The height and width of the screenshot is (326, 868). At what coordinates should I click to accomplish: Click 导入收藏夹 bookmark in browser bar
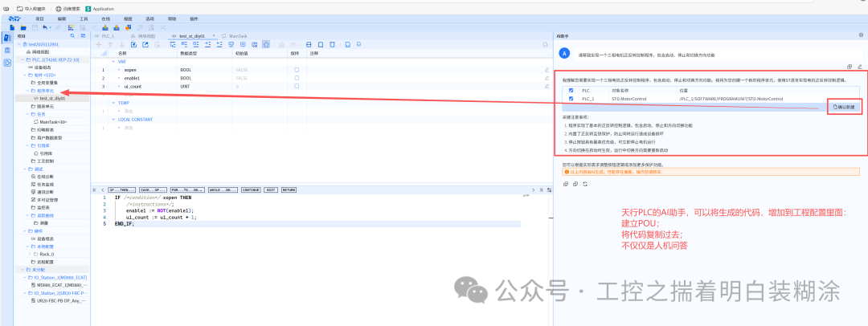click(x=31, y=9)
